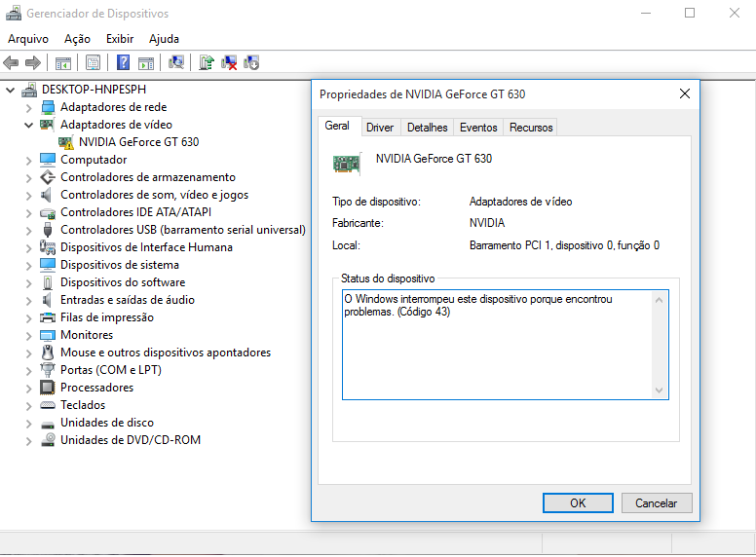Expand the Monitores branch
This screenshot has height=557, width=756.
point(28,336)
